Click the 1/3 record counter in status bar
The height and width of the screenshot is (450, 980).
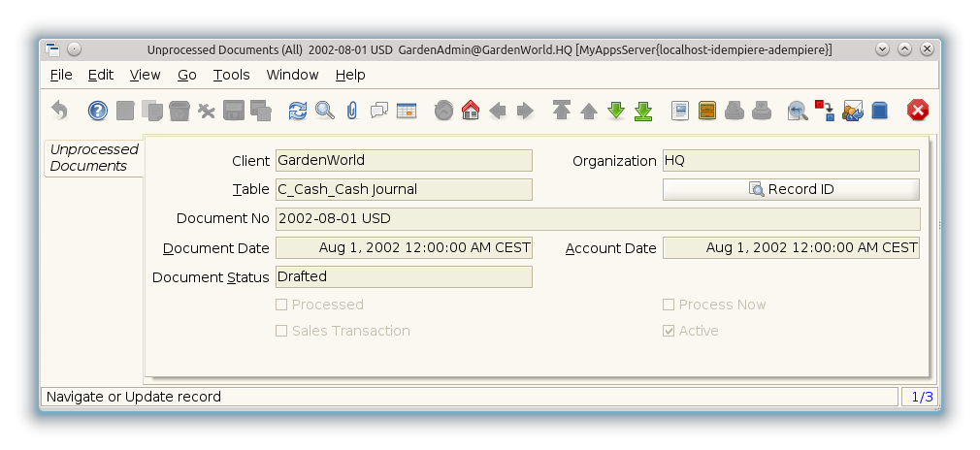(x=918, y=397)
